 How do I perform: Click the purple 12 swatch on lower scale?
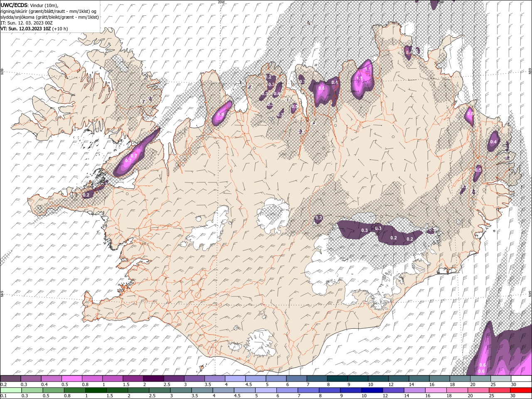(394, 390)
